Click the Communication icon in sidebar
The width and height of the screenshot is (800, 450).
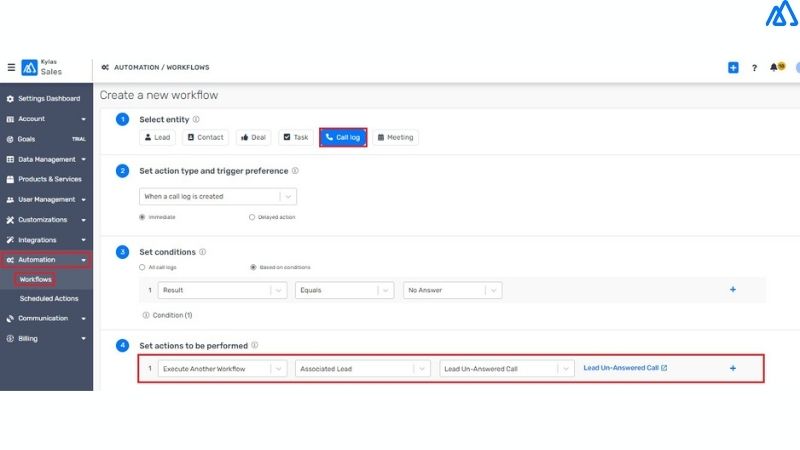[x=10, y=318]
